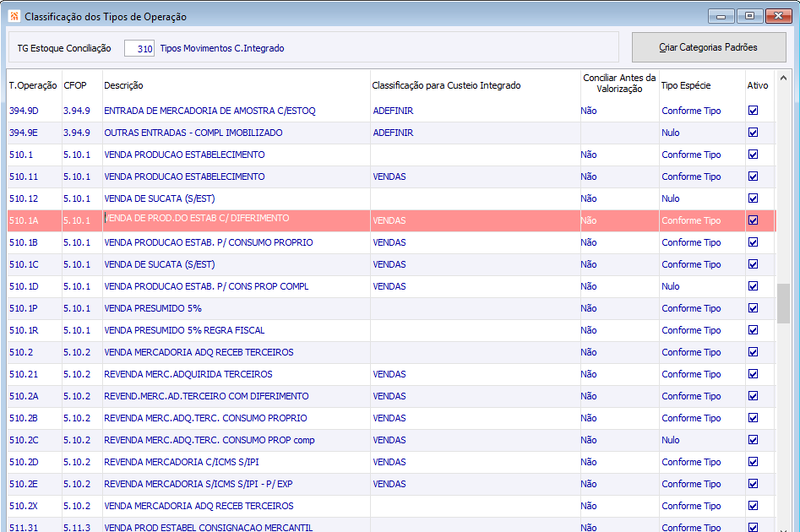Click Nulo Tipo Espécie in row 510.2C
Image resolution: width=800 pixels, height=532 pixels.
coord(670,440)
